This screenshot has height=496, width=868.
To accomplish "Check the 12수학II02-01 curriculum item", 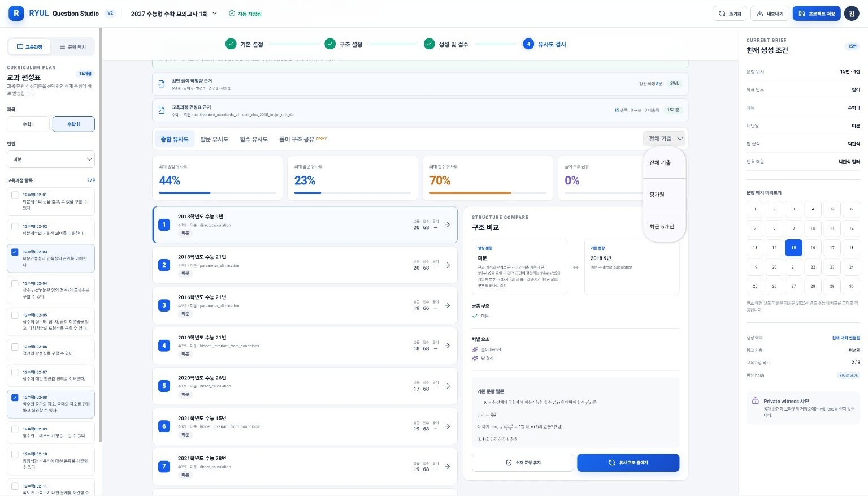I will click(15, 195).
